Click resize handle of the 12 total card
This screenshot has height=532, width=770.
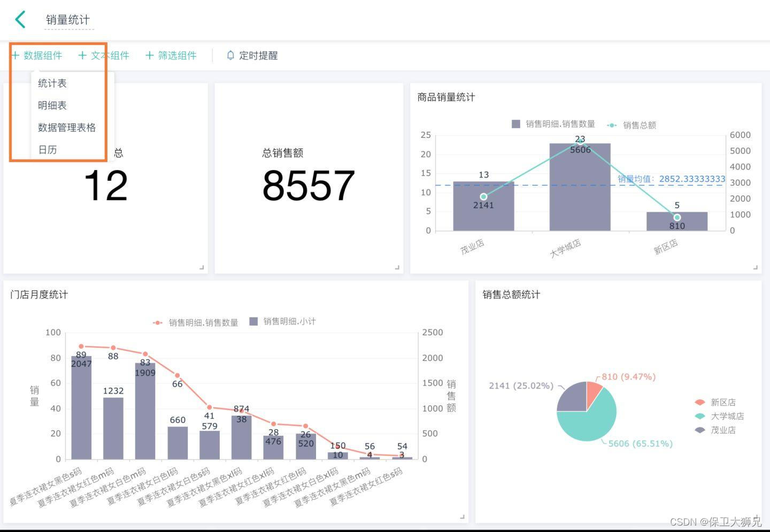pyautogui.click(x=202, y=267)
